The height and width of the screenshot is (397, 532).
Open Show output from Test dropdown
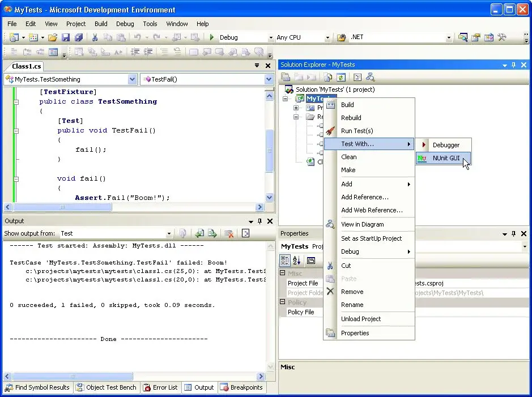tap(169, 233)
